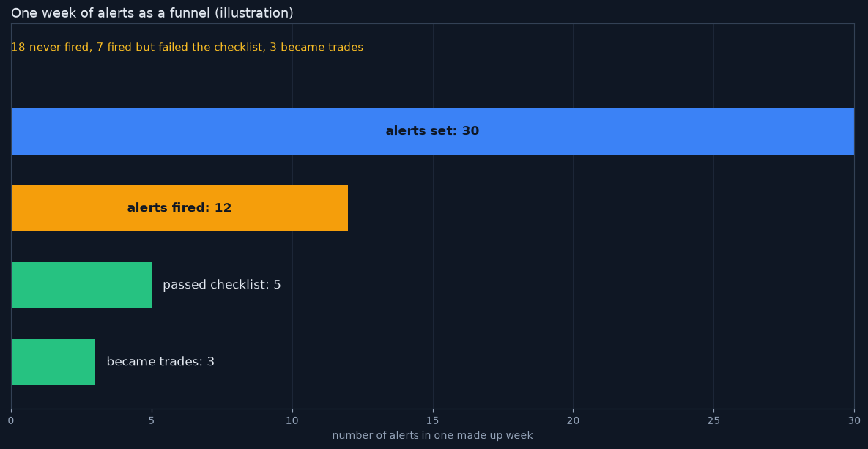The image size is (868, 449).
Task: Click the orange subtitle about 18 never fired
Action: (187, 48)
